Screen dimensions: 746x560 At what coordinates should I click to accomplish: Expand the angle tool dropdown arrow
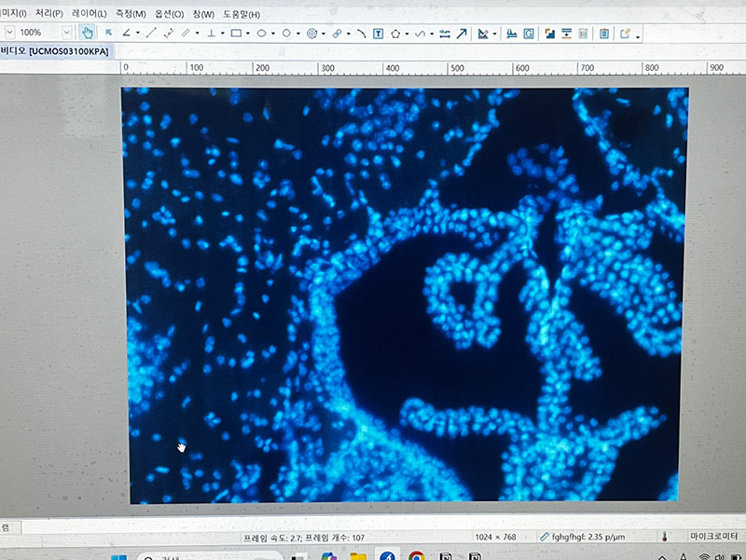pyautogui.click(x=137, y=33)
